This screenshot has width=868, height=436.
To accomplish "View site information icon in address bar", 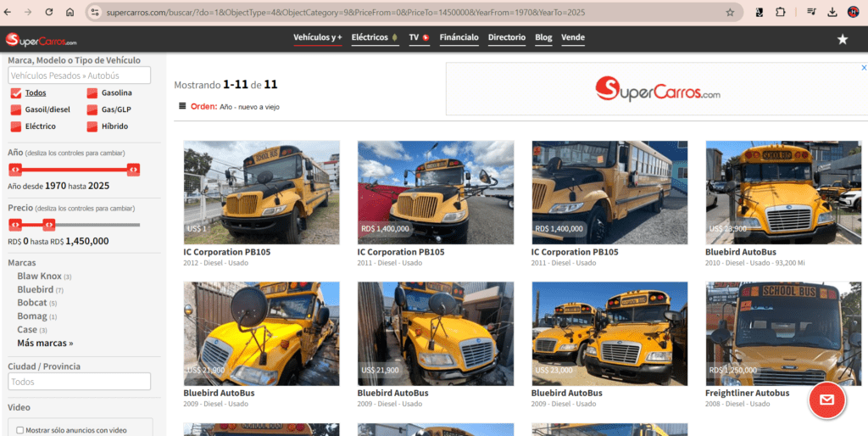I will pyautogui.click(x=95, y=12).
